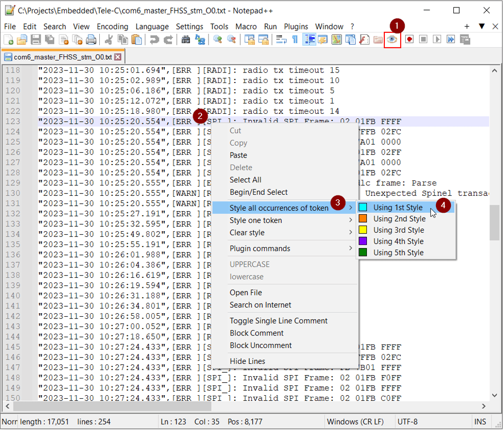This screenshot has height=430, width=504.
Task: Open Find with the binoculars icon
Action: 186,40
